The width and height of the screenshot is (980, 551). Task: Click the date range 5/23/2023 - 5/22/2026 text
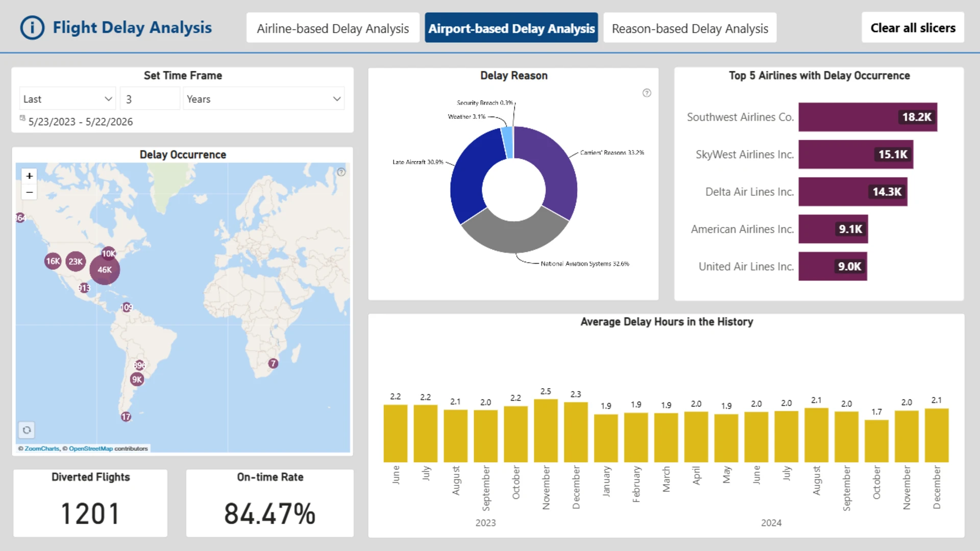tap(81, 122)
